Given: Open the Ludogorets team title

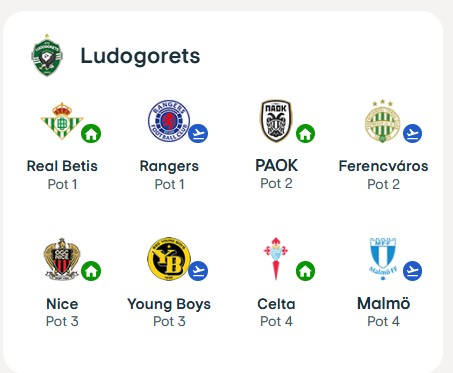Looking at the screenshot, I should (140, 56).
